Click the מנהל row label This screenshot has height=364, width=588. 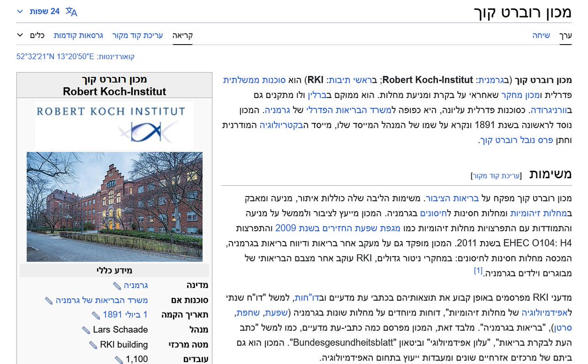(x=198, y=330)
